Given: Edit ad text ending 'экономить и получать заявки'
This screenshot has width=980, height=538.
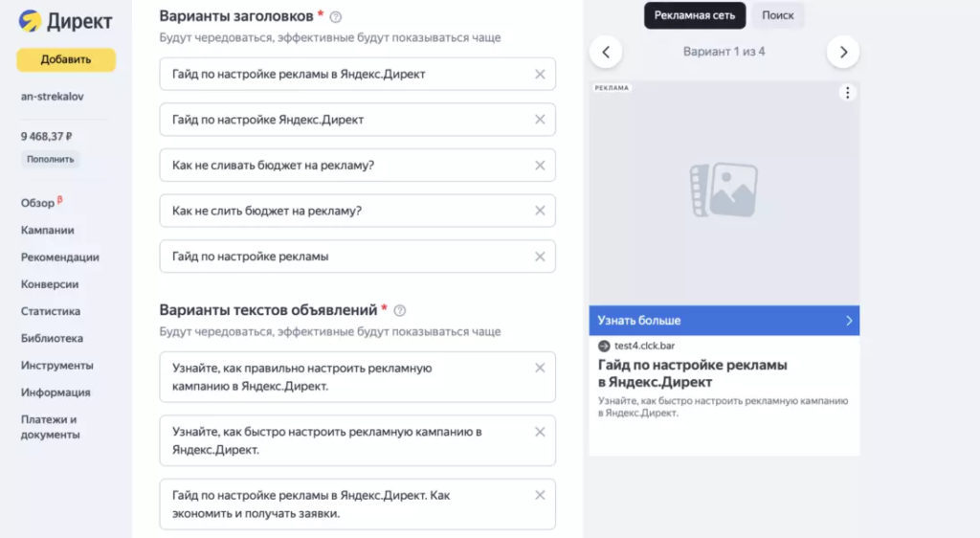Looking at the screenshot, I should point(358,504).
